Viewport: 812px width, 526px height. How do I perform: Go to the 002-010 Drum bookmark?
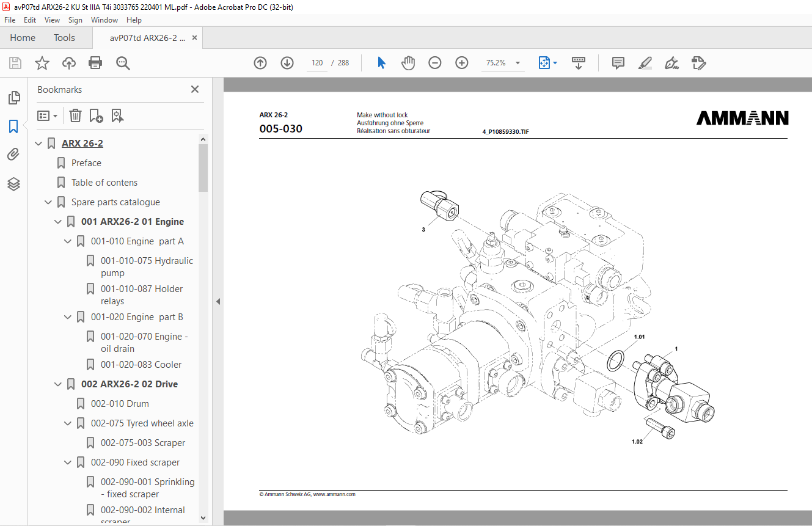tap(120, 404)
